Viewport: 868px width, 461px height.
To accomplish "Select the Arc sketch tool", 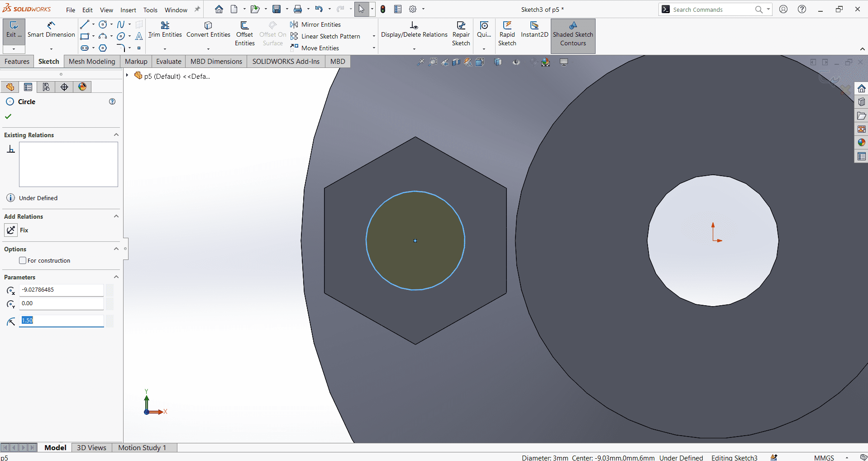I will coord(103,36).
